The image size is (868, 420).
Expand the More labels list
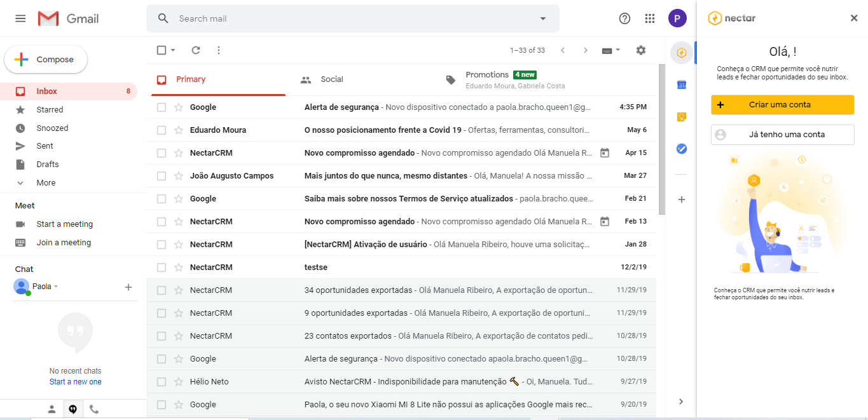click(x=46, y=183)
